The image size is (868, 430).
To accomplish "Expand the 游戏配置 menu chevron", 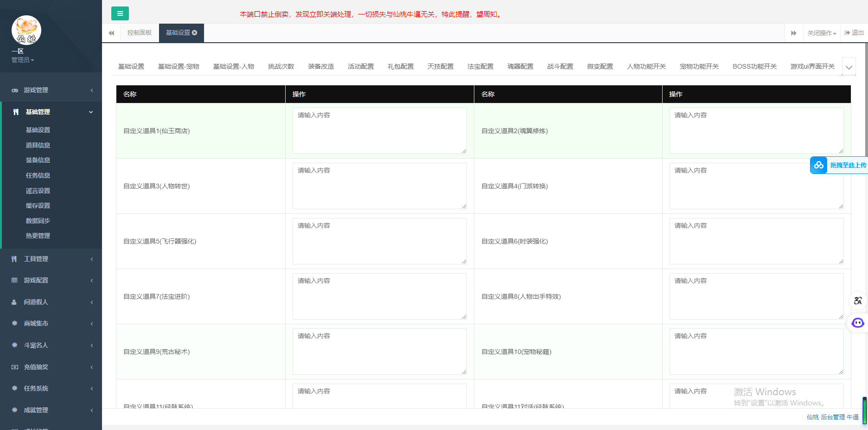I will 92,280.
